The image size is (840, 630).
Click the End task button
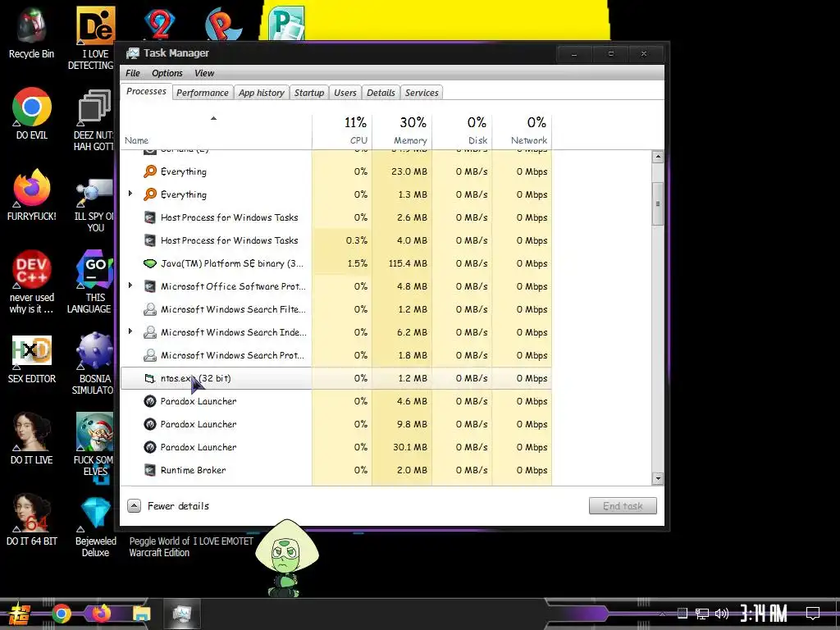(623, 505)
